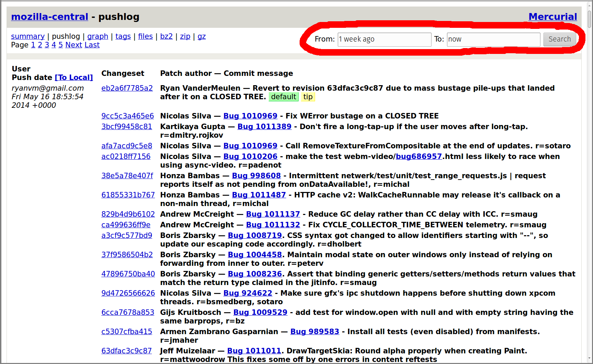Open changeset 63dfac3c9c87

click(x=126, y=351)
